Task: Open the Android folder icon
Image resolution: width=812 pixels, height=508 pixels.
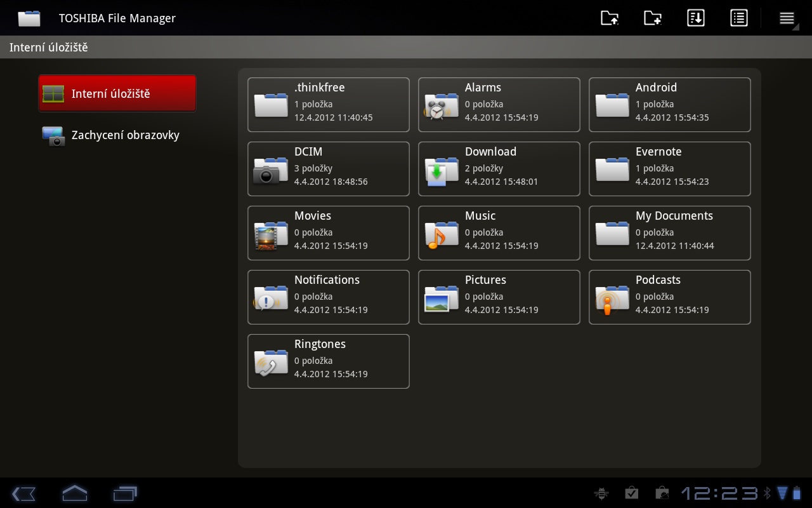Action: click(x=612, y=105)
